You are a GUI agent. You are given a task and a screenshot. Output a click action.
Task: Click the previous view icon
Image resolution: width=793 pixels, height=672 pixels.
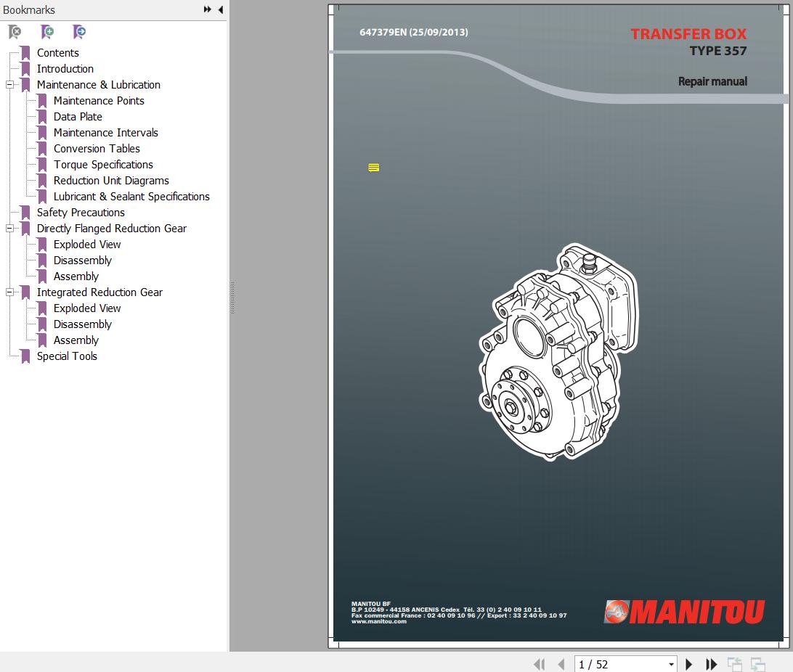(735, 664)
